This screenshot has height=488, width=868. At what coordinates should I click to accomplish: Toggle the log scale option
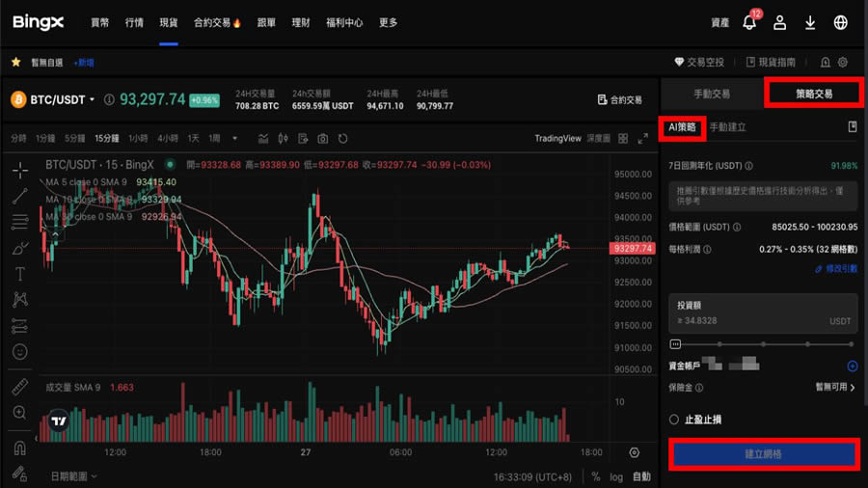point(617,476)
